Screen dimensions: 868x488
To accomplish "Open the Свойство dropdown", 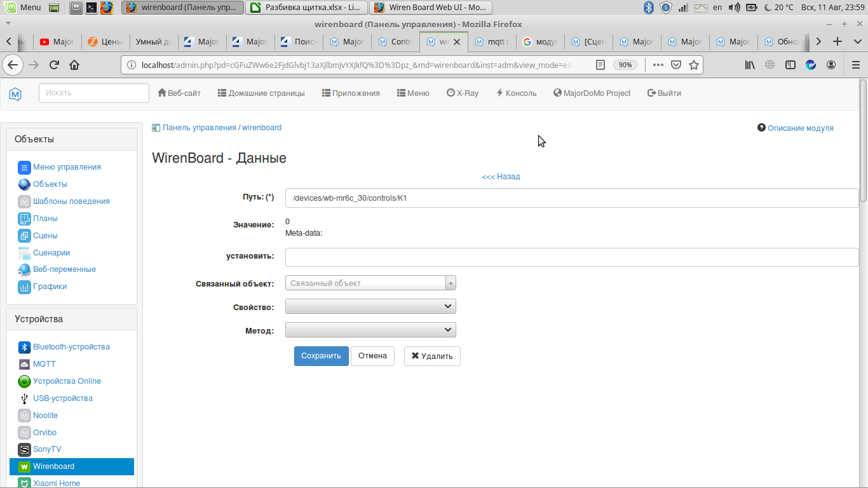I will pyautogui.click(x=370, y=307).
